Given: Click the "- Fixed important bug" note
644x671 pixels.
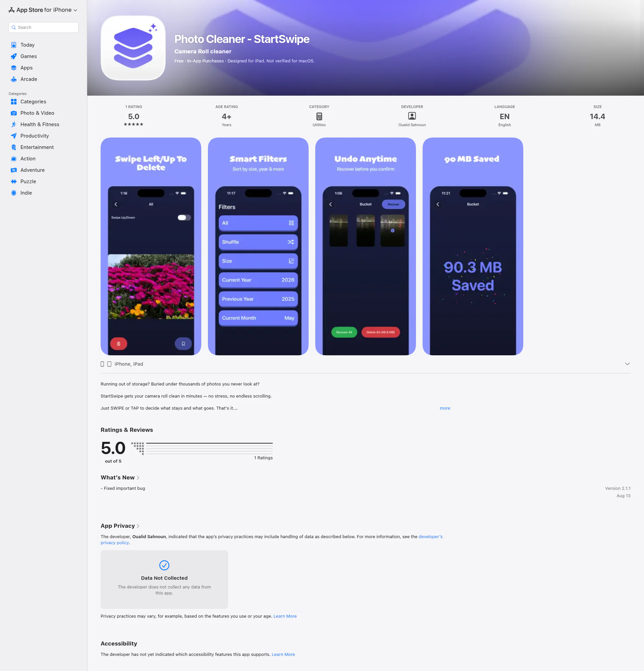Looking at the screenshot, I should [x=123, y=488].
